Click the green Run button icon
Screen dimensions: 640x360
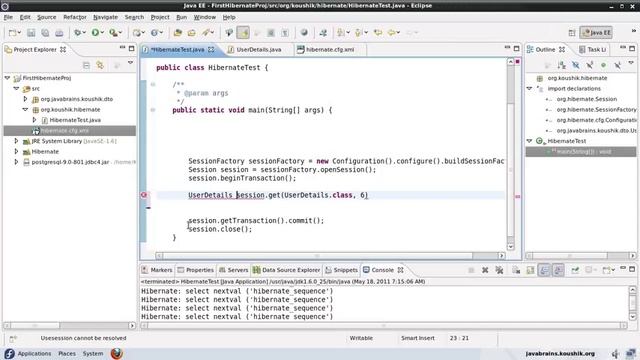(95, 33)
